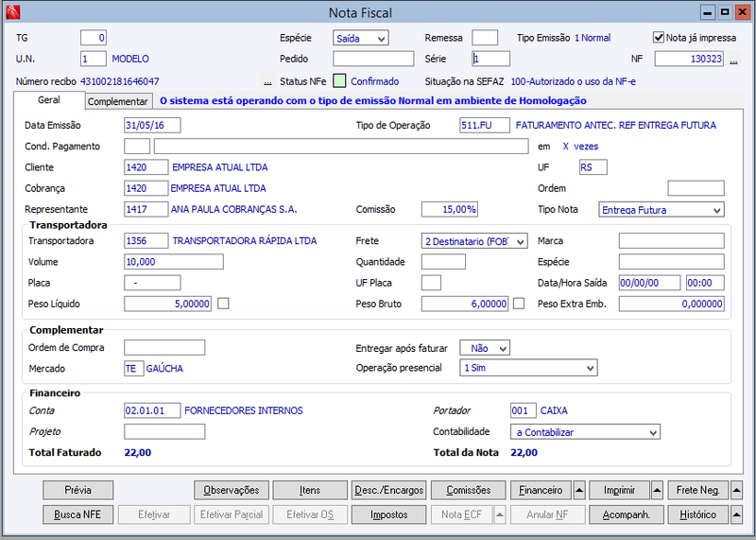Switch to the Complementar tab
The image size is (756, 540).
tap(118, 101)
